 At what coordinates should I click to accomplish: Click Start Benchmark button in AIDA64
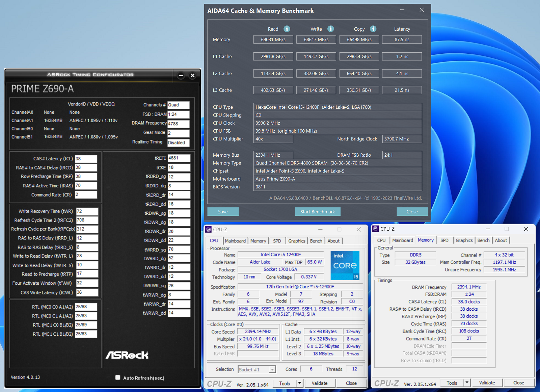click(x=318, y=212)
